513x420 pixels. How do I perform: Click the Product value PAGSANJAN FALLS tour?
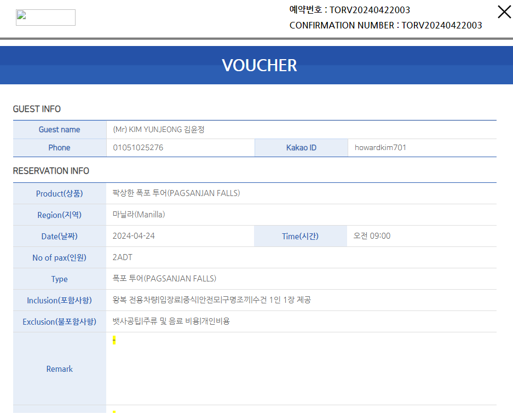176,193
